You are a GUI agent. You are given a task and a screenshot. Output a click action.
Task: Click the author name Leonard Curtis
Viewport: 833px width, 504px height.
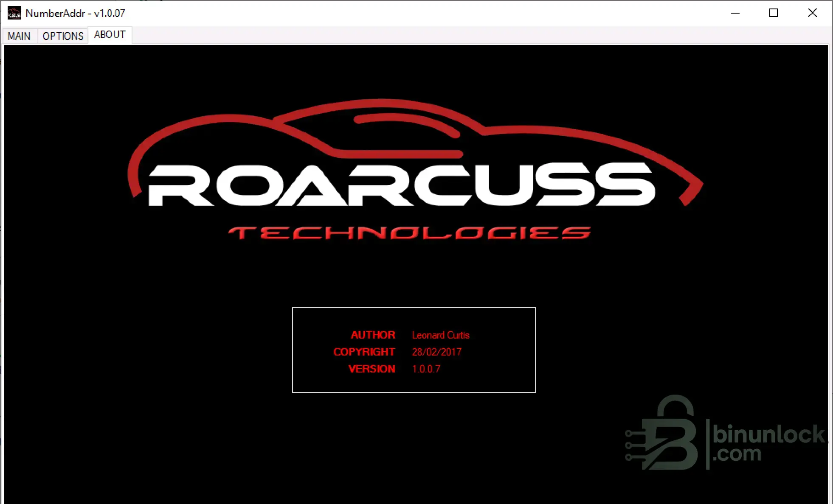(x=441, y=335)
